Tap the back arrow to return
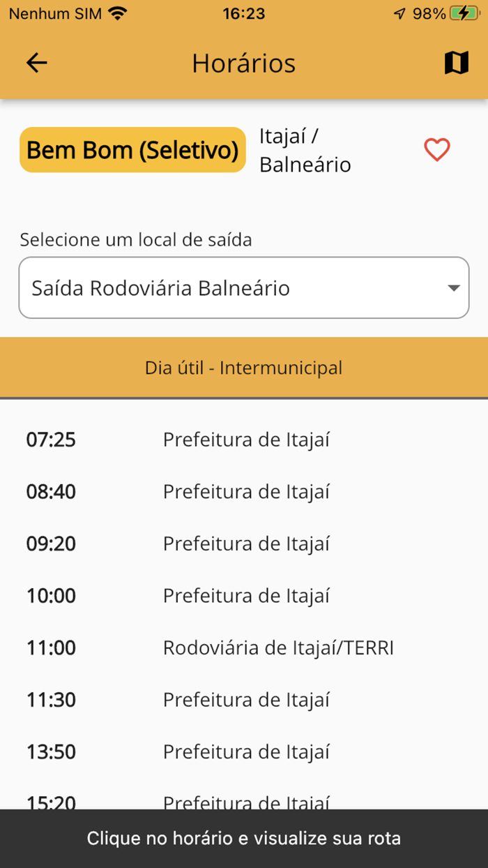The width and height of the screenshot is (488, 868). [36, 63]
